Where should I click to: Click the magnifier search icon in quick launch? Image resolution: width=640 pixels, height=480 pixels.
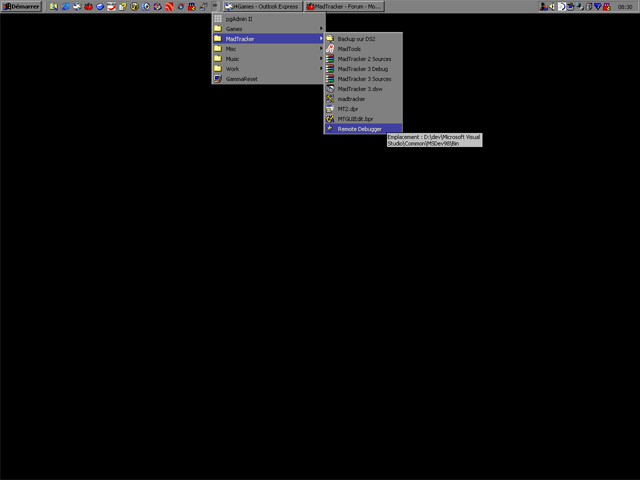tap(53, 7)
